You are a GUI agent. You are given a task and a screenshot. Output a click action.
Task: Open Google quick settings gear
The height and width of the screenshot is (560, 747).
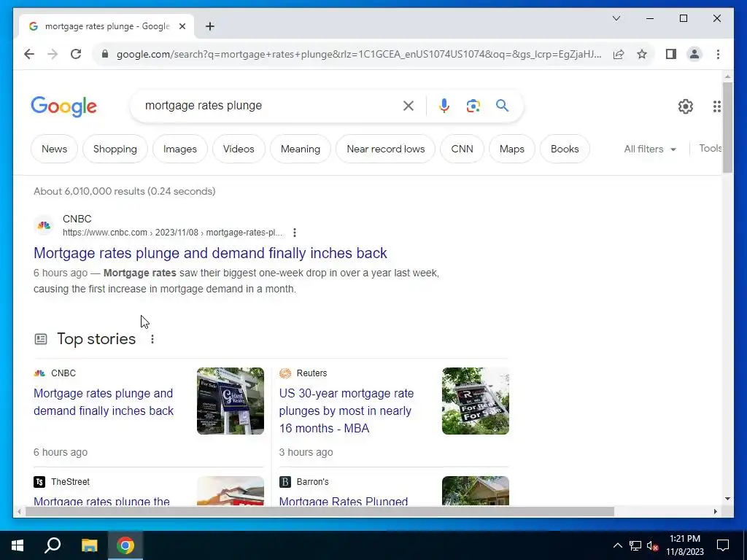coord(686,106)
